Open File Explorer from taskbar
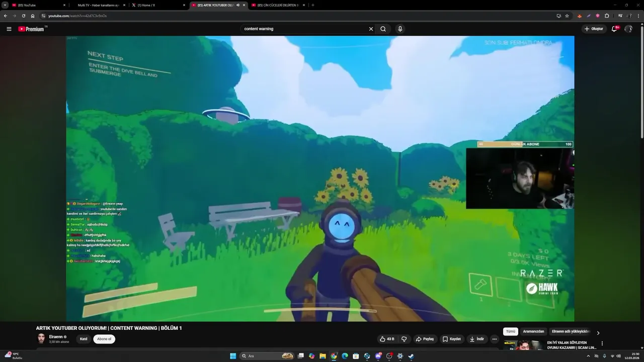This screenshot has height=362, width=644. pyautogui.click(x=323, y=356)
